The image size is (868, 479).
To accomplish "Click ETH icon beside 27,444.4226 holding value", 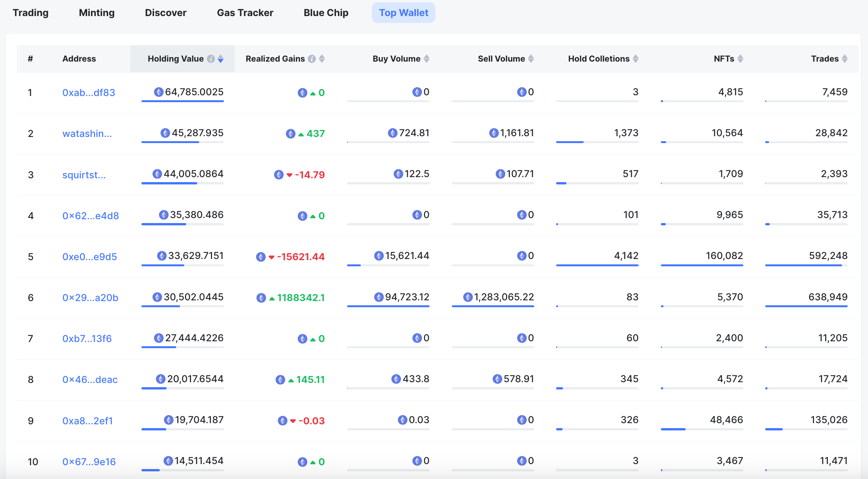I will point(159,338).
